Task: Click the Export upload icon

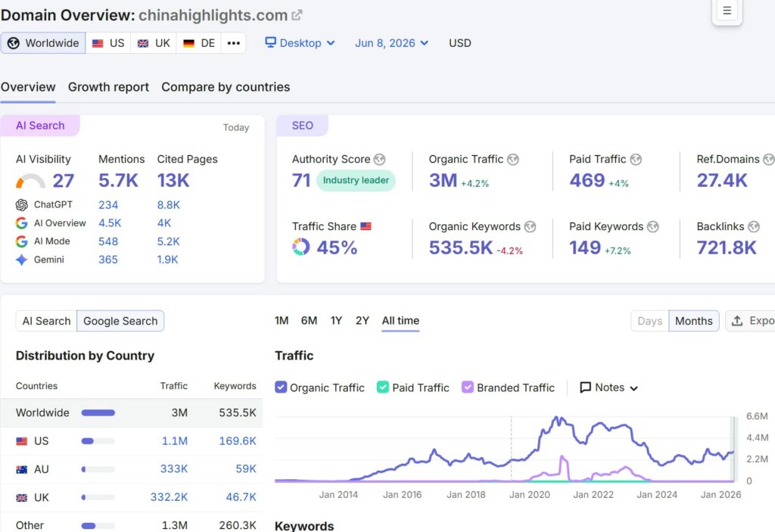Action: pos(737,321)
